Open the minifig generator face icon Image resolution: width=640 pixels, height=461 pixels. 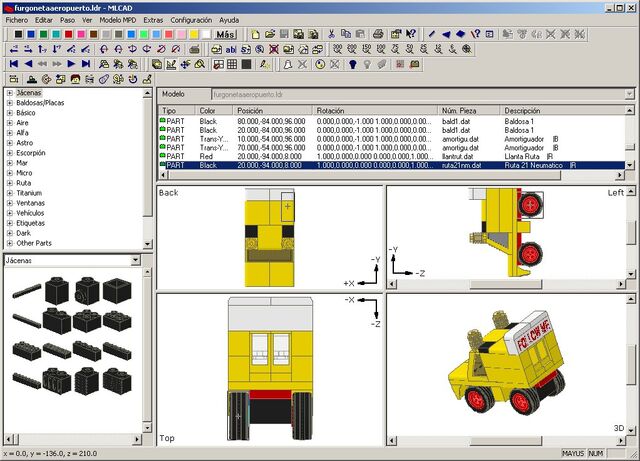[x=75, y=79]
